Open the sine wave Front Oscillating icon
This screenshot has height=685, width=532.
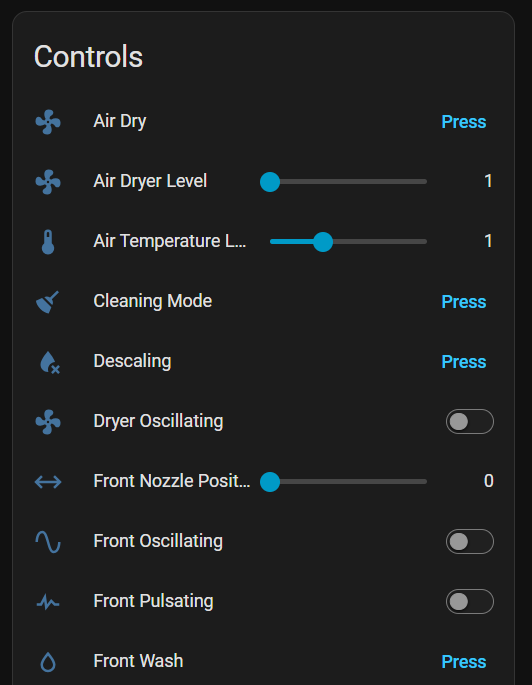tap(48, 542)
